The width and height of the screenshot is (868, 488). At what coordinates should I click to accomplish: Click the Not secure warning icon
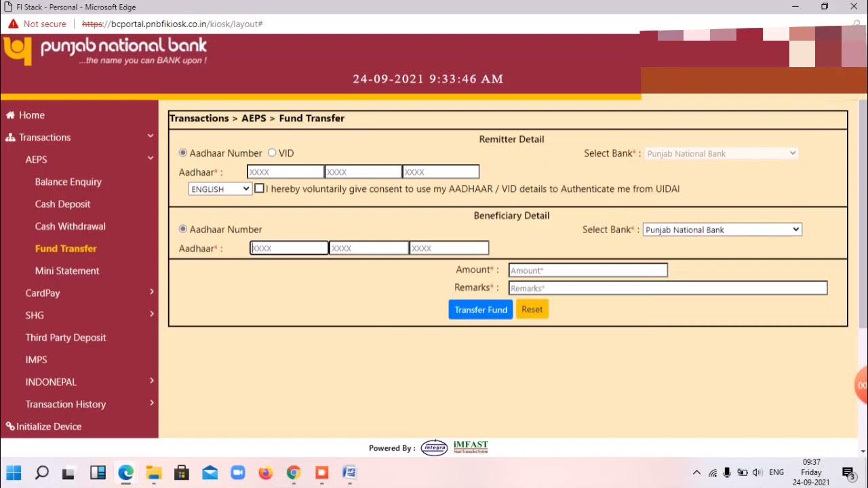(13, 24)
